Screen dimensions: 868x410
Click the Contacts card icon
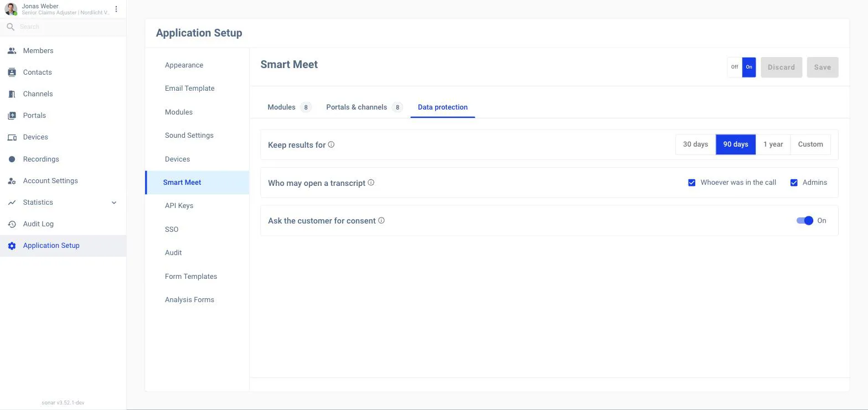pyautogui.click(x=12, y=72)
